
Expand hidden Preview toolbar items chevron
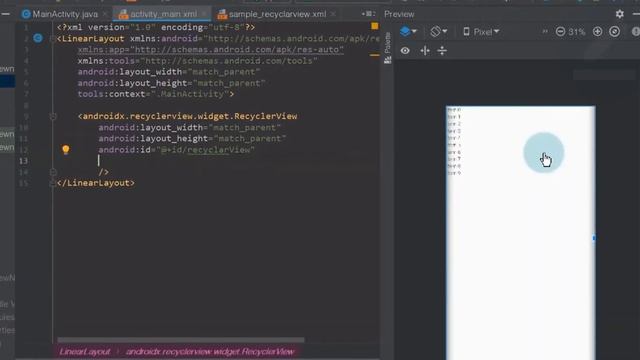click(544, 31)
